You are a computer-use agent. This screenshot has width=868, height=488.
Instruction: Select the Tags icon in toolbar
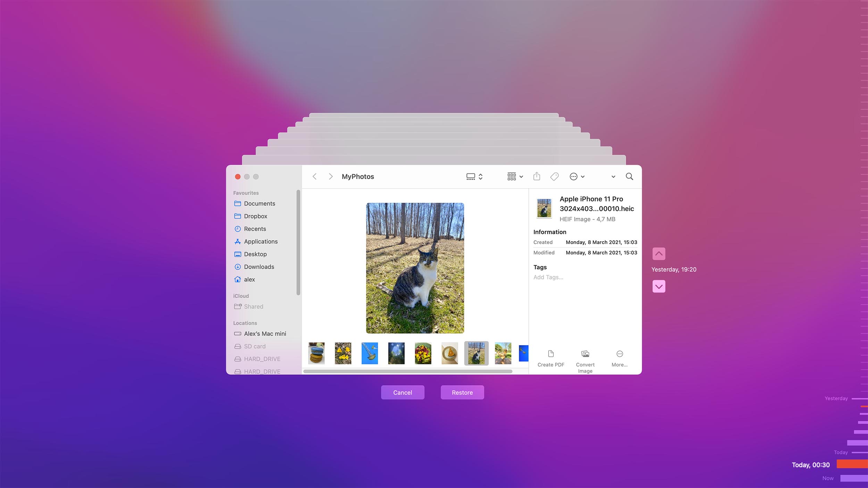coord(554,176)
